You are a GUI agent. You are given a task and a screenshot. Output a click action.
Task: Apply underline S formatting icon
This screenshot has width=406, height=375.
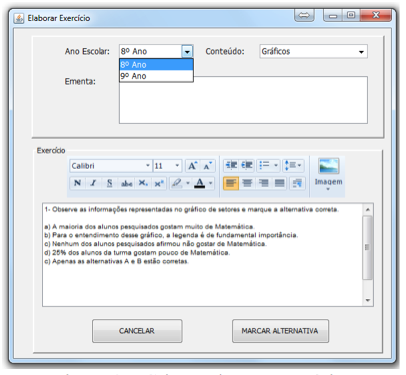click(109, 183)
